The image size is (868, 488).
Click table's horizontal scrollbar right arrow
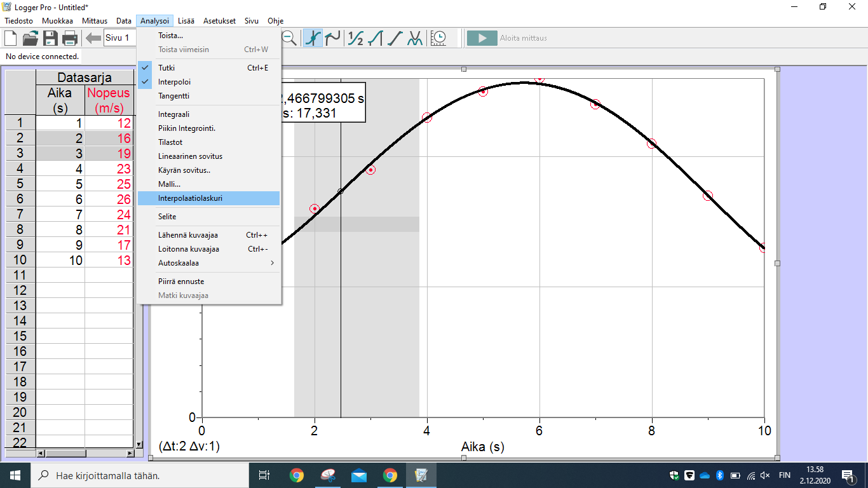click(130, 453)
